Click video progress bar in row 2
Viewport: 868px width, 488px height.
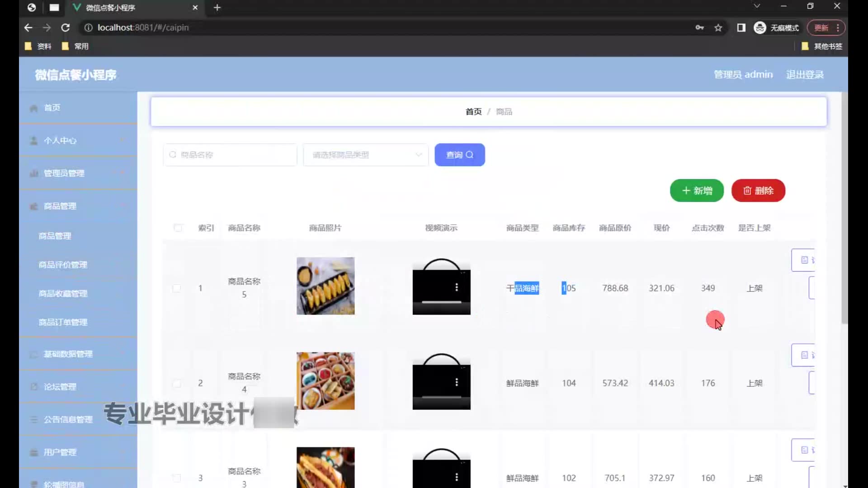coord(441,397)
